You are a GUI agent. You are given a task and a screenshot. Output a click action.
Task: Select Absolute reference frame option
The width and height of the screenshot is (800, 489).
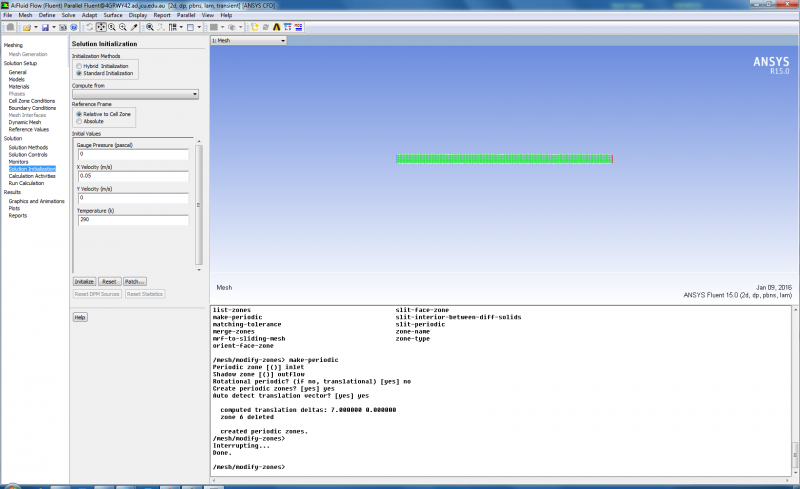click(x=79, y=121)
